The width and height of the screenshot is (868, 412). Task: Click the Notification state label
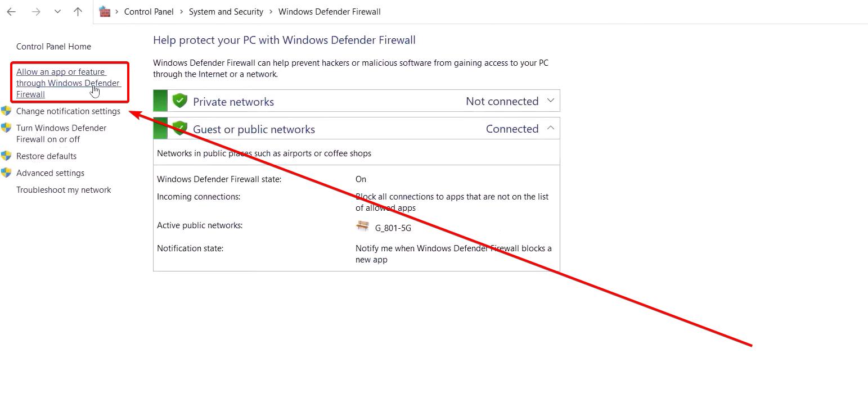[x=190, y=248]
